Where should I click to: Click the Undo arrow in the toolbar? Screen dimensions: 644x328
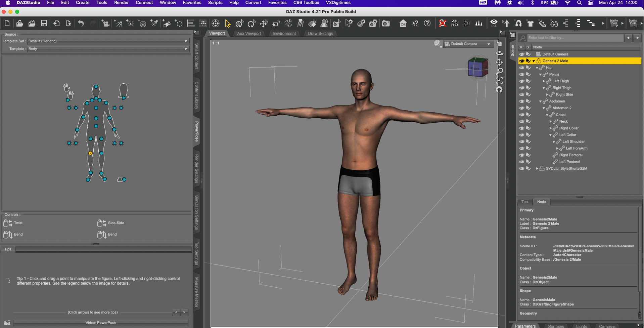[x=81, y=23]
